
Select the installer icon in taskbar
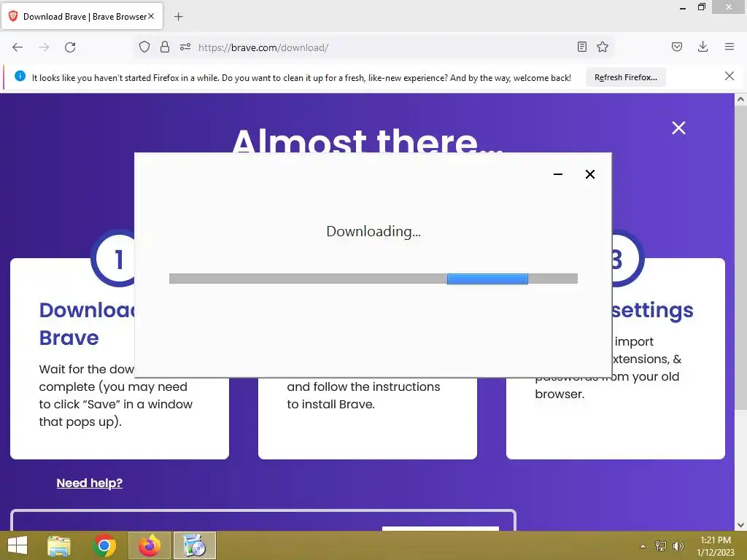coord(194,545)
